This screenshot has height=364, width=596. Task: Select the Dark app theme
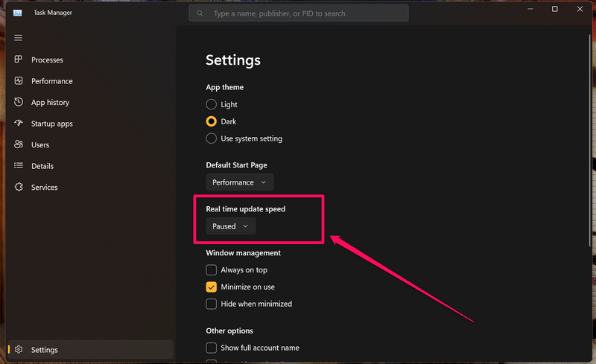pyautogui.click(x=212, y=121)
